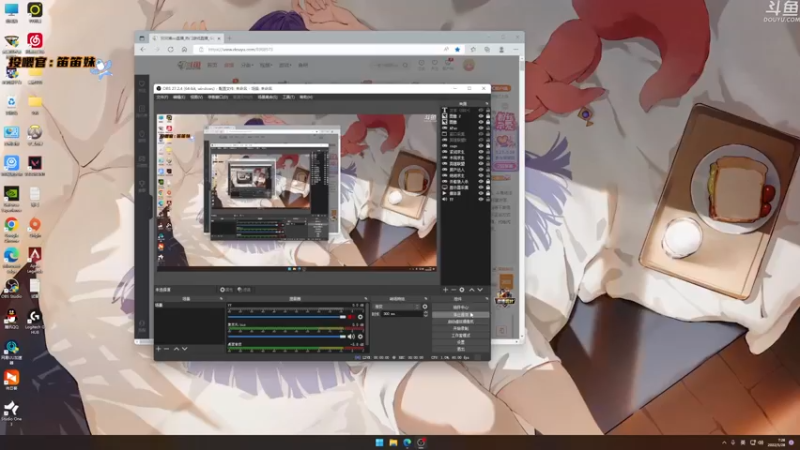Image resolution: width=800 pixels, height=450 pixels.
Task: Pop out the Sources dock panel
Action: pyautogui.click(x=486, y=104)
